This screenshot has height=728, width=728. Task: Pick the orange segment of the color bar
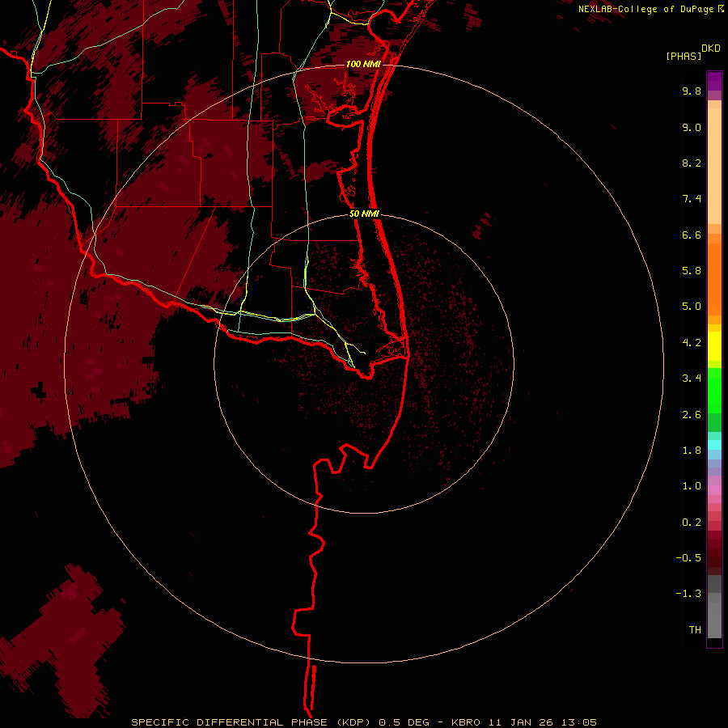714,280
